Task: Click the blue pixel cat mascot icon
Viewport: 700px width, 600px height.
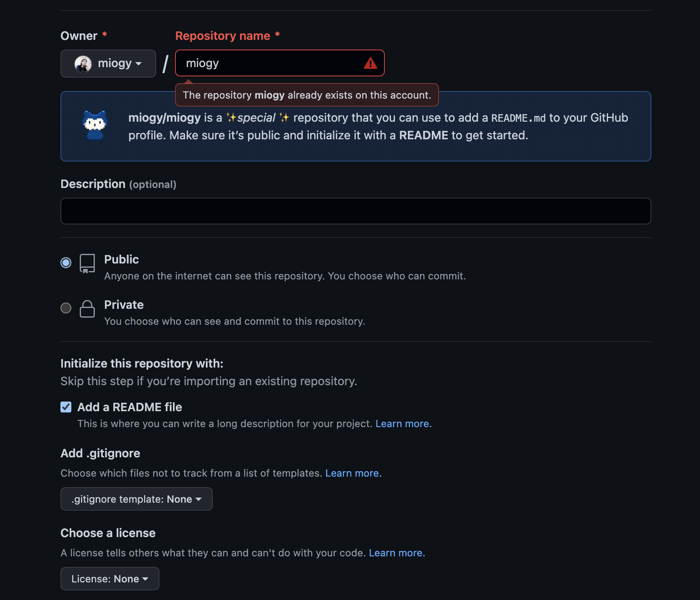Action: pos(95,125)
